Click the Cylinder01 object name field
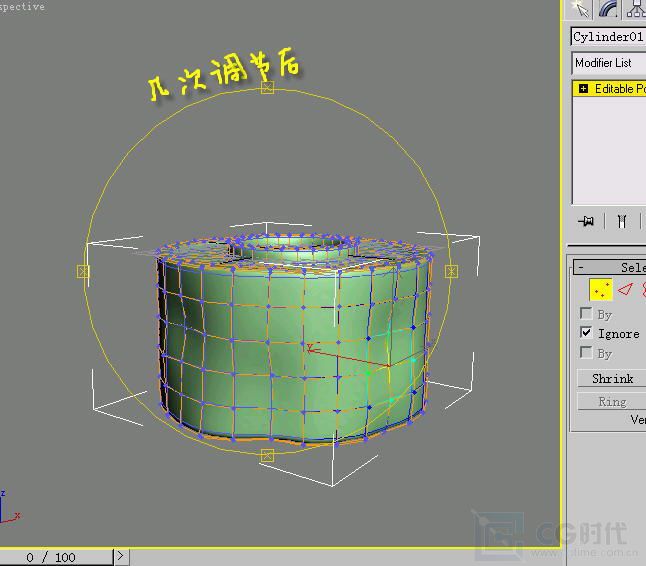 point(609,37)
